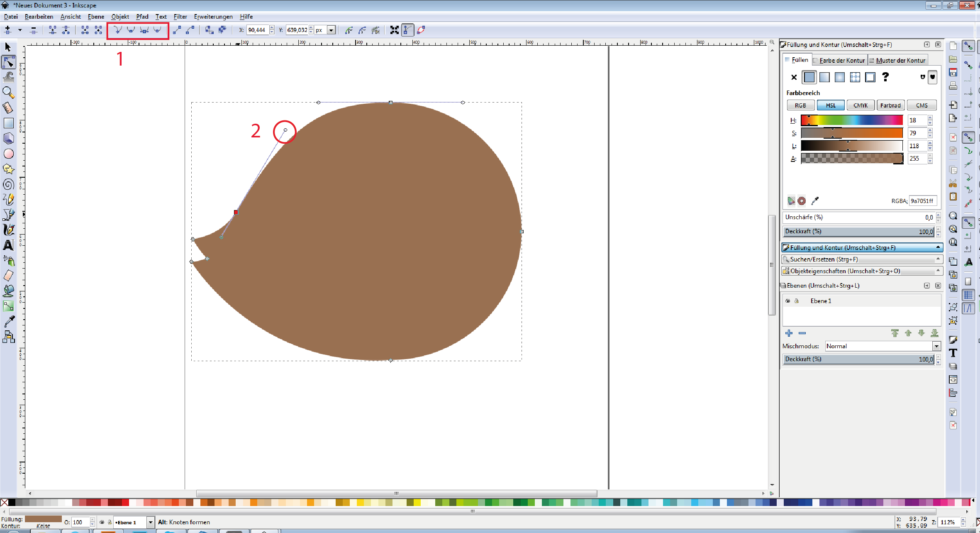Select the rectangle drawing tool
This screenshot has height=533, width=980.
(8, 123)
